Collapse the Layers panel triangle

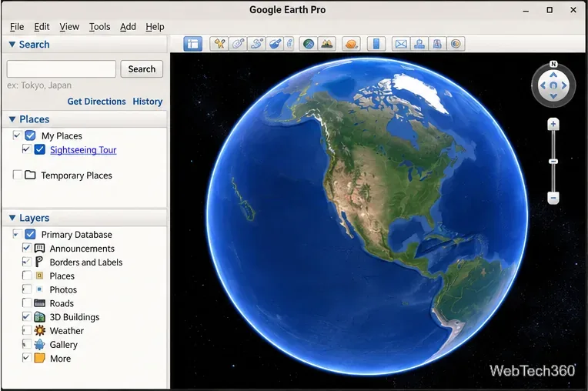[12, 218]
